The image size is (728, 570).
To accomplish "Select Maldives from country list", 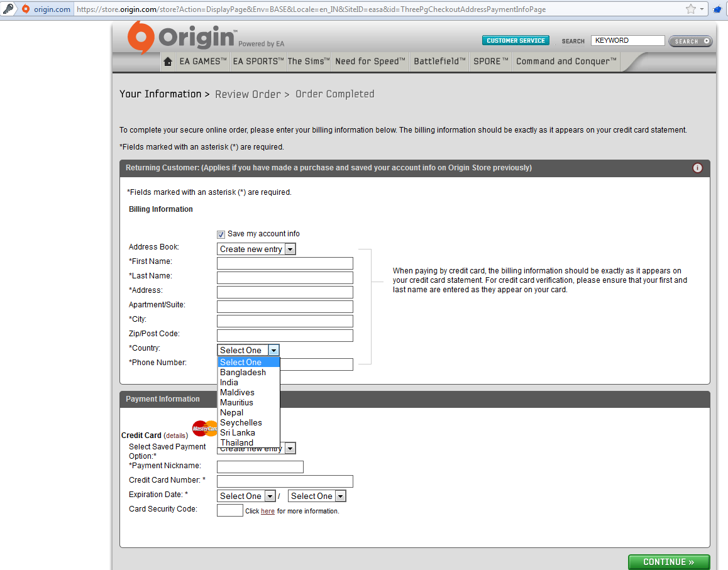I will pyautogui.click(x=248, y=392).
